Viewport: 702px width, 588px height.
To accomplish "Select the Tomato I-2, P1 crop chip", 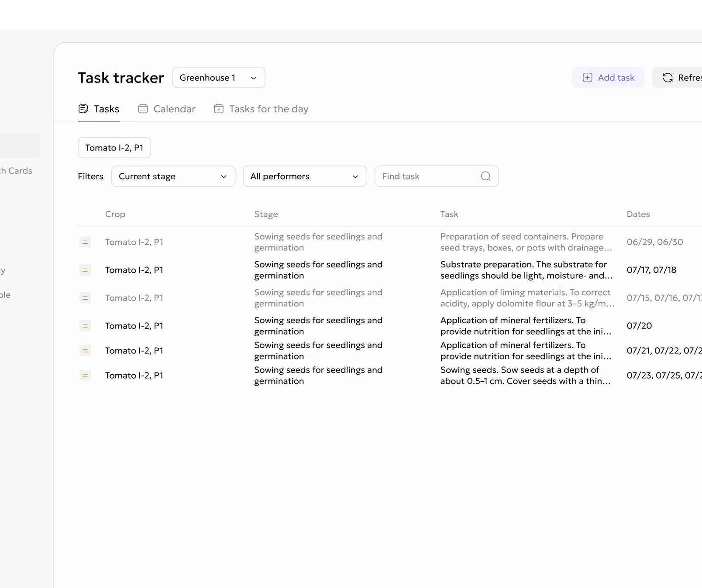I will click(114, 148).
